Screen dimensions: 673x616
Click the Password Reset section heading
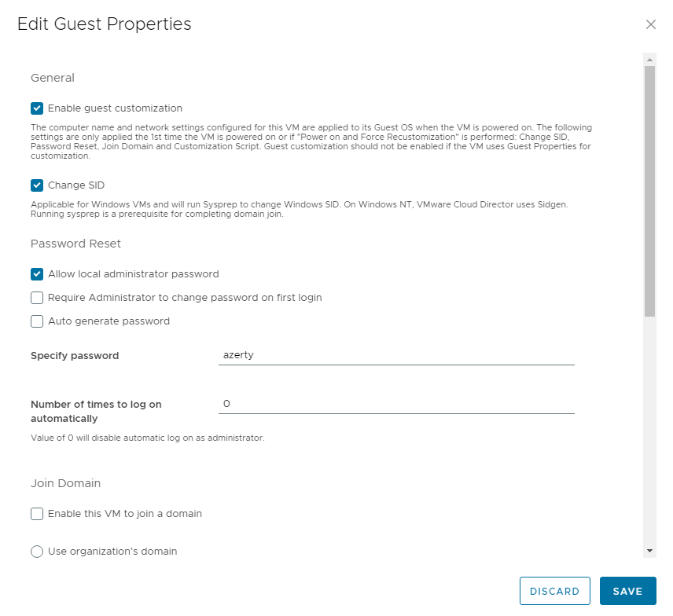(75, 244)
